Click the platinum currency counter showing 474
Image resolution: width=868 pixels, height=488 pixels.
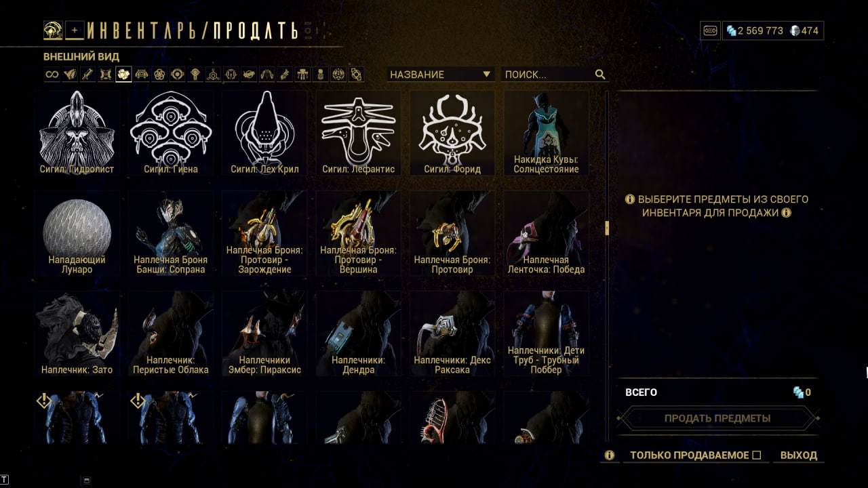pyautogui.click(x=804, y=30)
